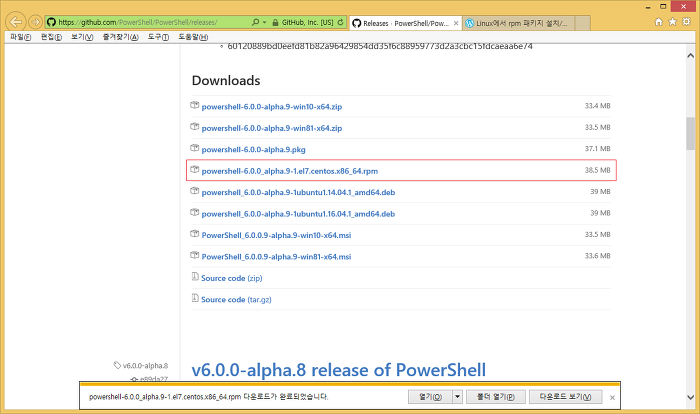Open Favorites star icon
The height and width of the screenshot is (414, 700).
coord(672,21)
